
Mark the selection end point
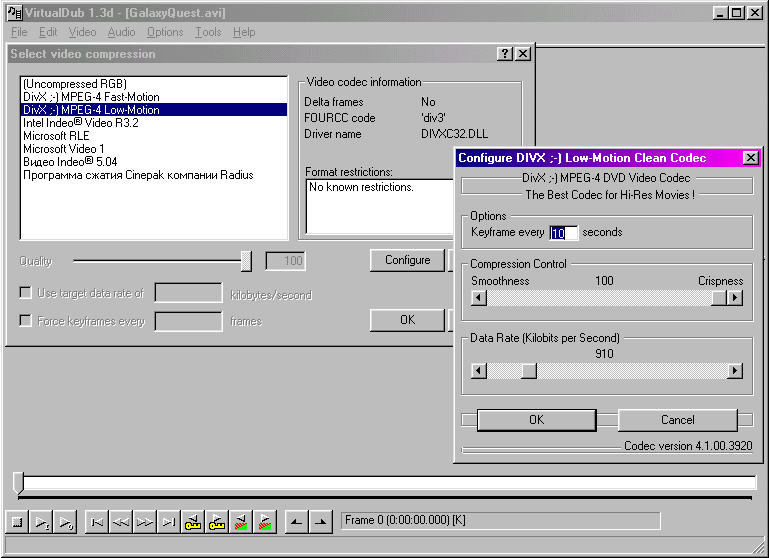pos(320,522)
